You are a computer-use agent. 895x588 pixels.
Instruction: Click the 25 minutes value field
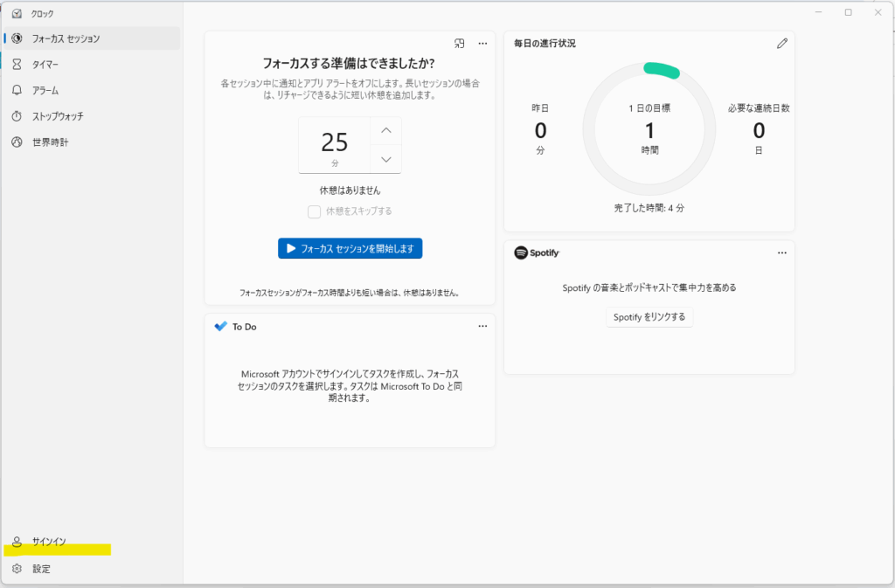tap(335, 145)
